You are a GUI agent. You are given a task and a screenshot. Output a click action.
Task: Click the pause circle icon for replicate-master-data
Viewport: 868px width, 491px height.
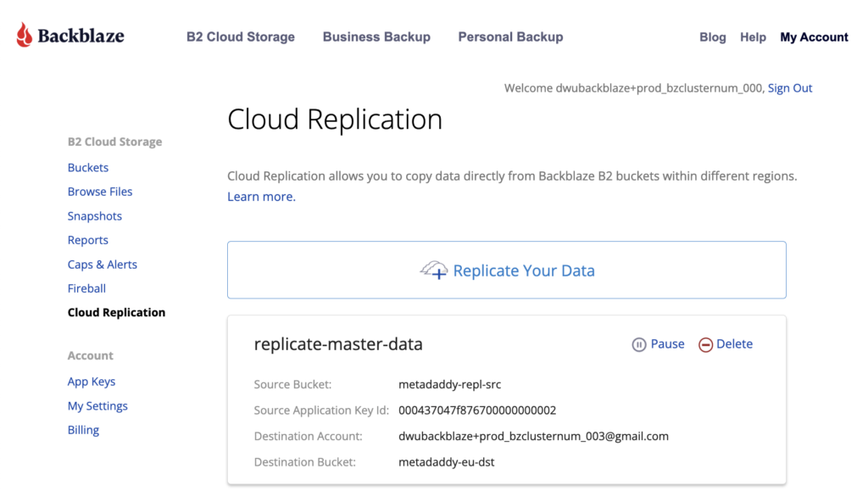639,344
